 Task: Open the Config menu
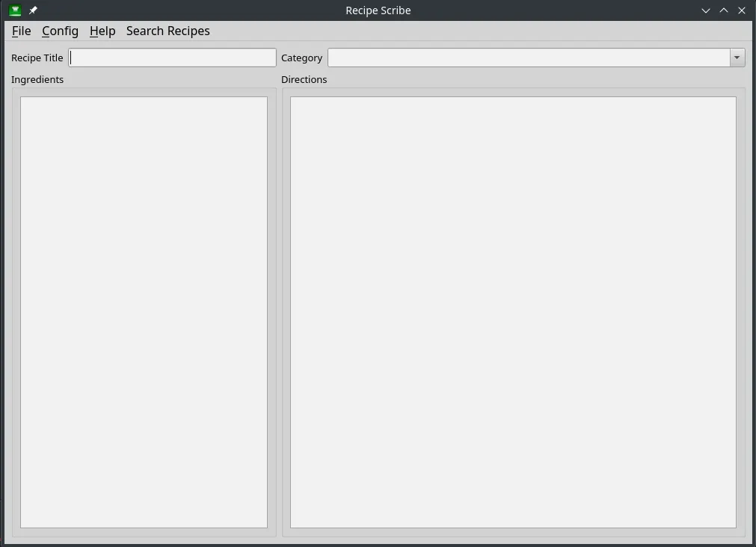(61, 31)
